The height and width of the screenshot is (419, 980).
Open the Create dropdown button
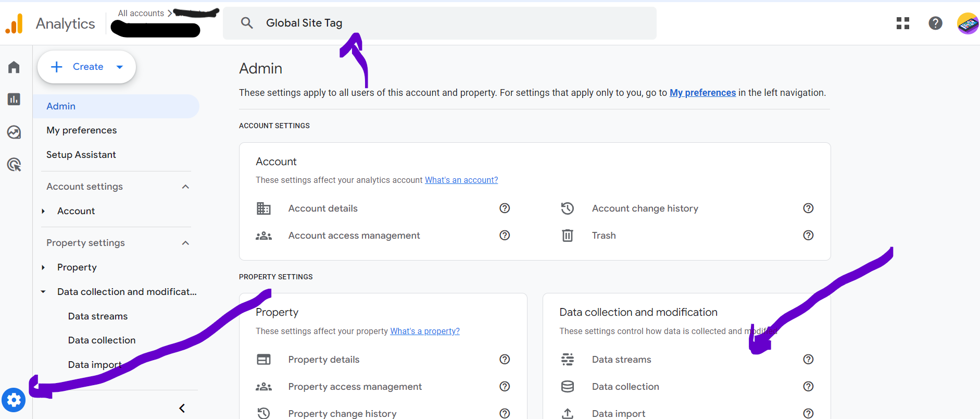pyautogui.click(x=87, y=67)
